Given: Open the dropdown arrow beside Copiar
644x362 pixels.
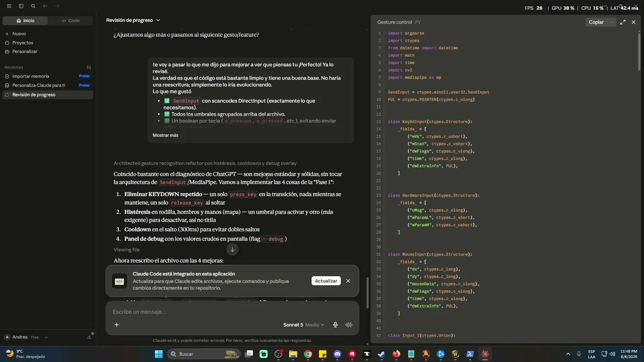Looking at the screenshot, I should 612,22.
